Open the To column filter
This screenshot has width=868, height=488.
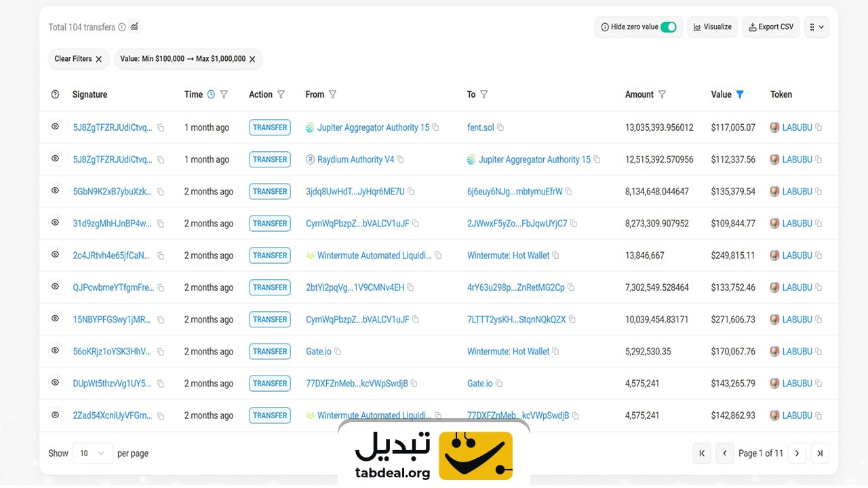(x=484, y=94)
